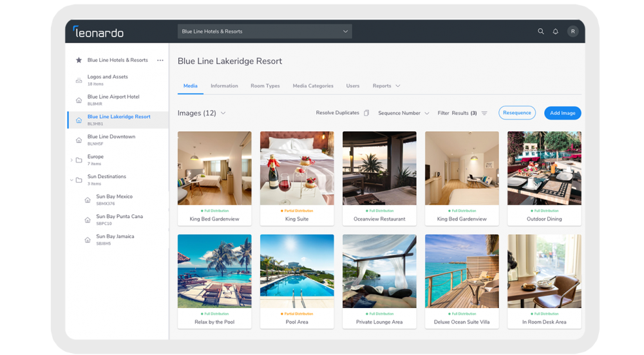Collapse the Sun Destinations folder arrow
Screen dimensions: 644x355
pos(71,180)
